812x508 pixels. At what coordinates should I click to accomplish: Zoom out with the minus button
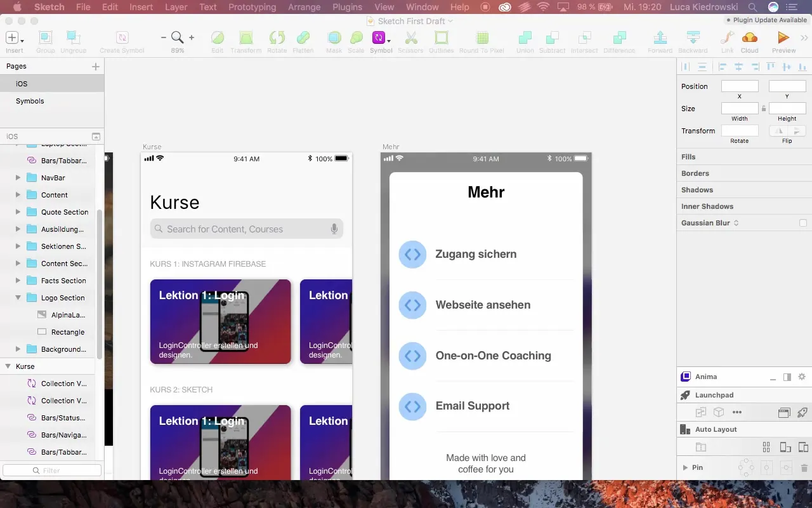[164, 37]
